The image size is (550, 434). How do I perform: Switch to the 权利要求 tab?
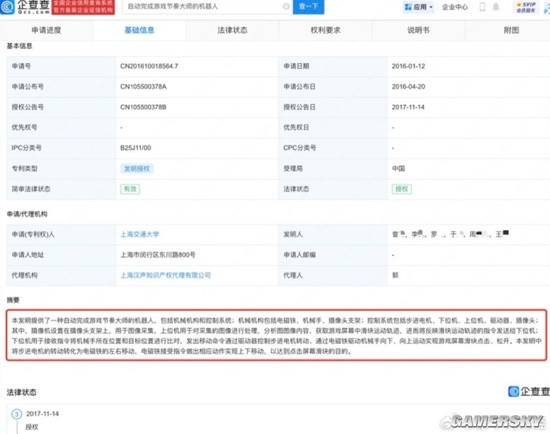click(325, 30)
